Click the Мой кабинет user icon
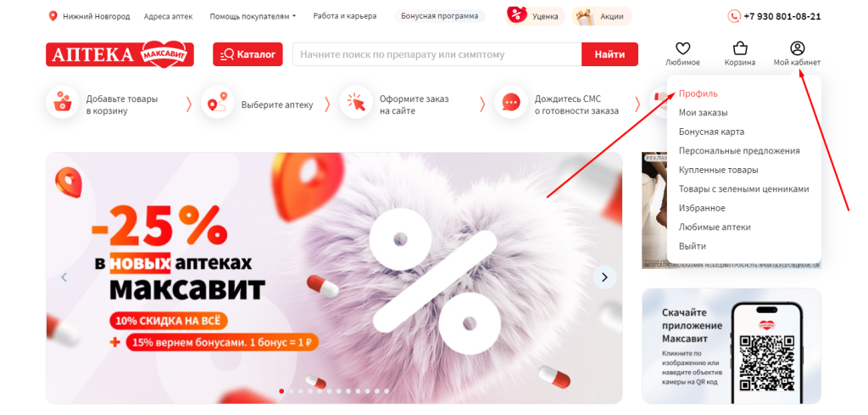 (x=797, y=48)
